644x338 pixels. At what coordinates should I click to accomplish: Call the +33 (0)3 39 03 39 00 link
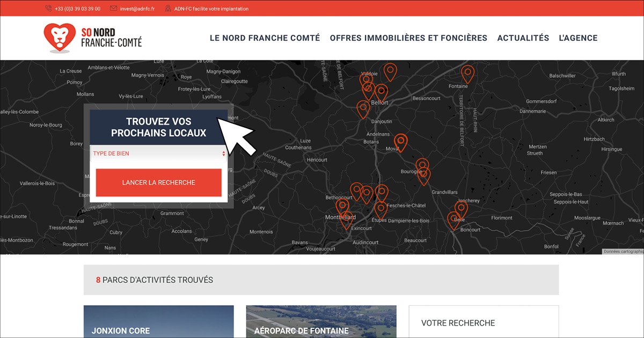77,9
